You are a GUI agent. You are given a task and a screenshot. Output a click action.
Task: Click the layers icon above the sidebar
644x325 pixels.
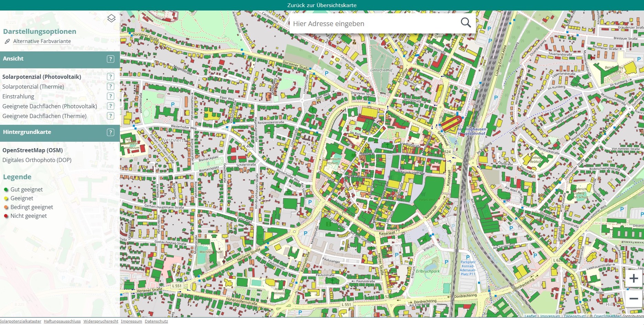tap(111, 18)
